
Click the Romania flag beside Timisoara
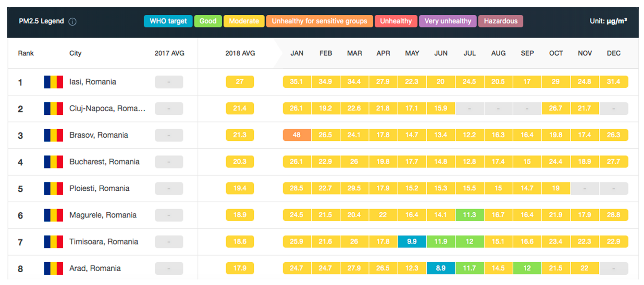(x=53, y=242)
